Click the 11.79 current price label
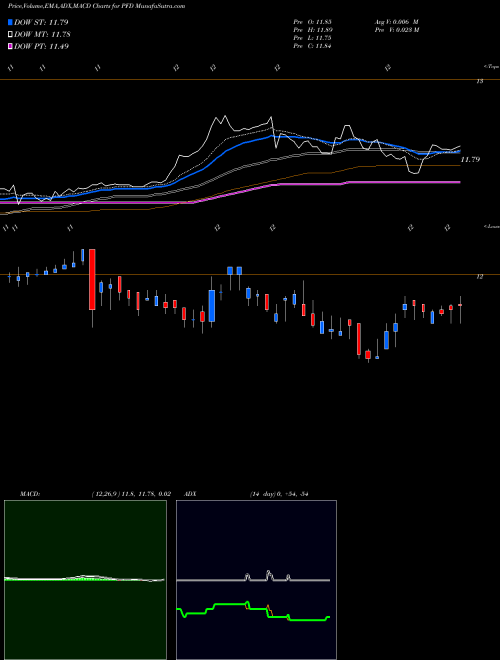 (470, 160)
